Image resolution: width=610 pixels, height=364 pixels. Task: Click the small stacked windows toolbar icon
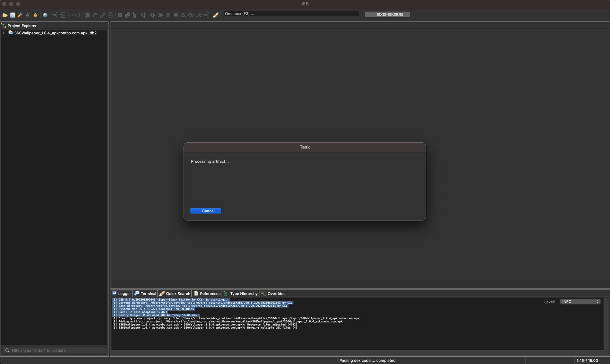pyautogui.click(x=28, y=15)
